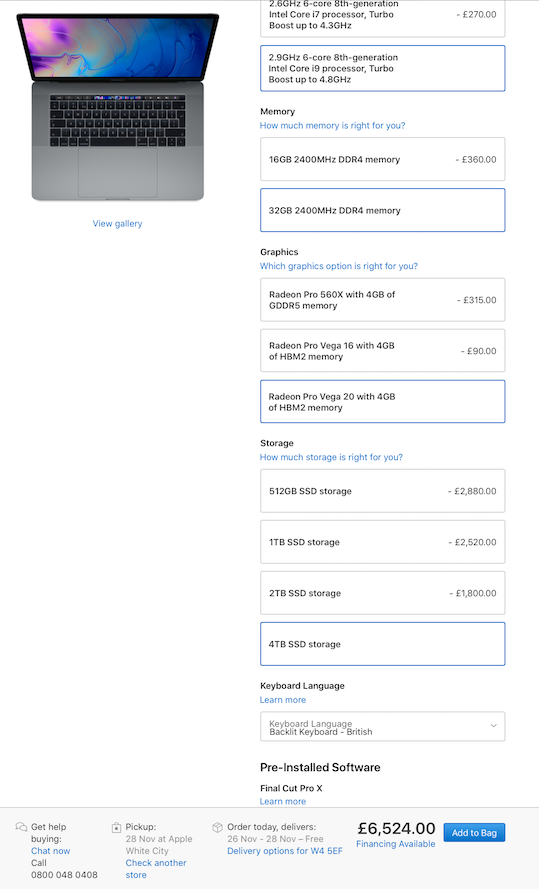
Task: Choose 32GB 2400MHz DDR4 memory
Action: coord(383,210)
